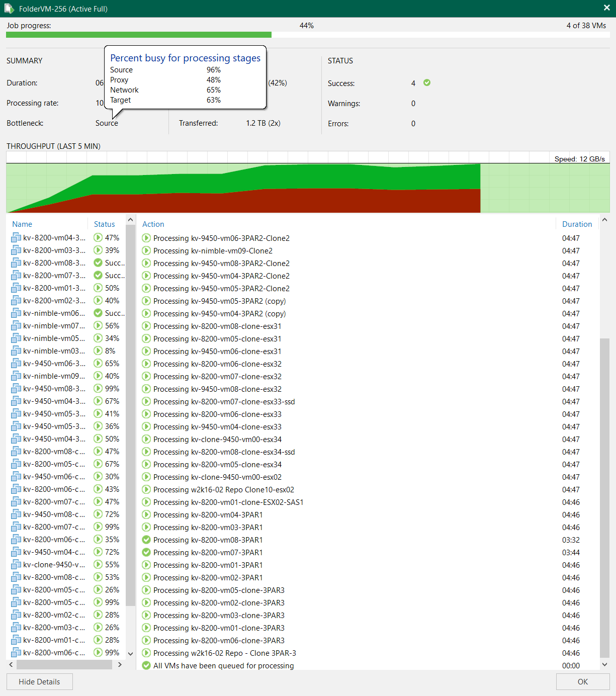The image size is (616, 696).
Task: Select Processing kv-clone-9450-vm00-esx02 row
Action: 368,477
